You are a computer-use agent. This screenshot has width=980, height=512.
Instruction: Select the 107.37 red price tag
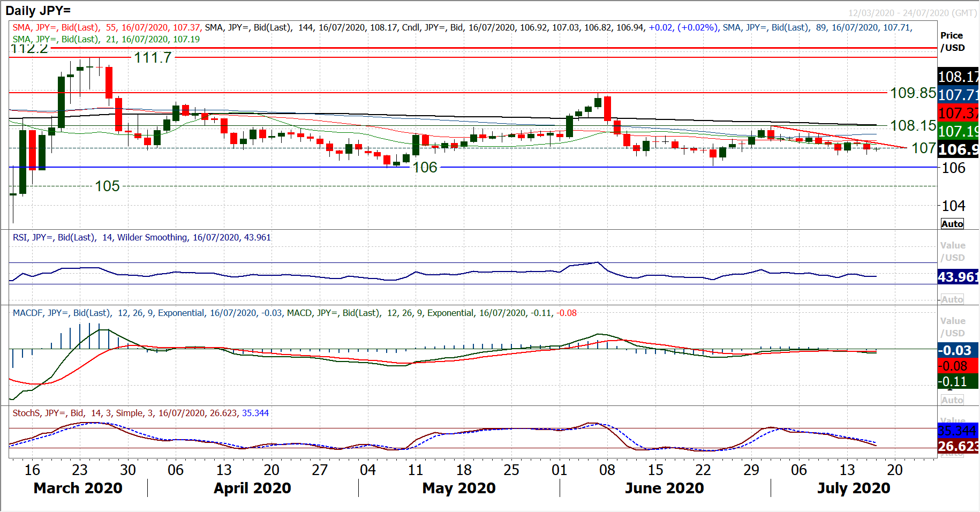[958, 113]
